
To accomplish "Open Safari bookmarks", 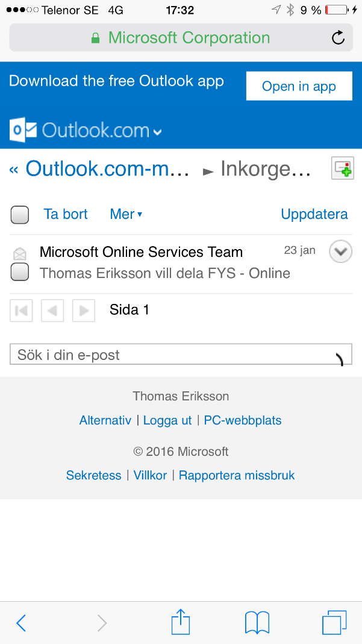I will pyautogui.click(x=257, y=623).
